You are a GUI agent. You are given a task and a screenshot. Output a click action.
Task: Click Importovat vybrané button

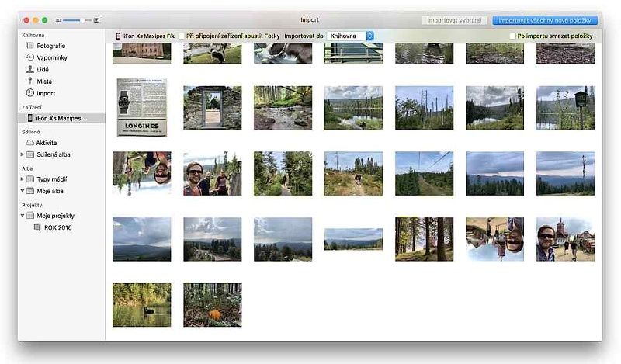454,20
